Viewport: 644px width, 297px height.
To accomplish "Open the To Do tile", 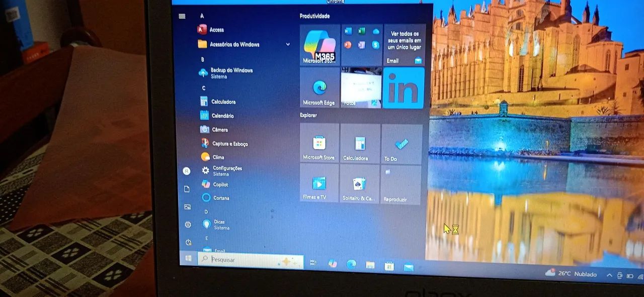I will 401,144.
